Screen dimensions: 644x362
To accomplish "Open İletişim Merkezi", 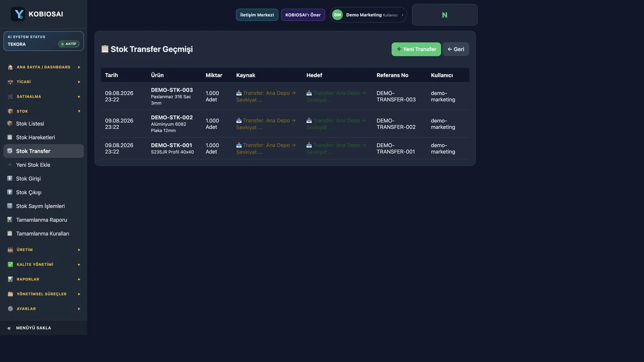I will tap(257, 15).
